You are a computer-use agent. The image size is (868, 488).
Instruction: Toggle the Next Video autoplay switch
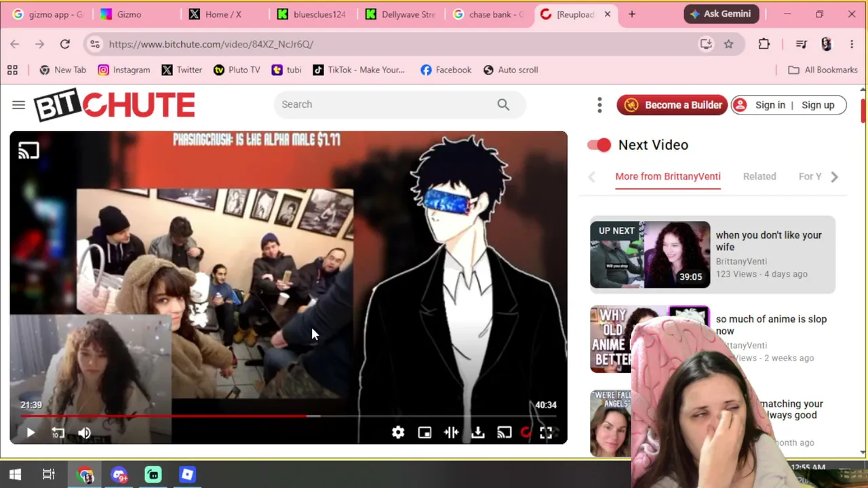(599, 144)
